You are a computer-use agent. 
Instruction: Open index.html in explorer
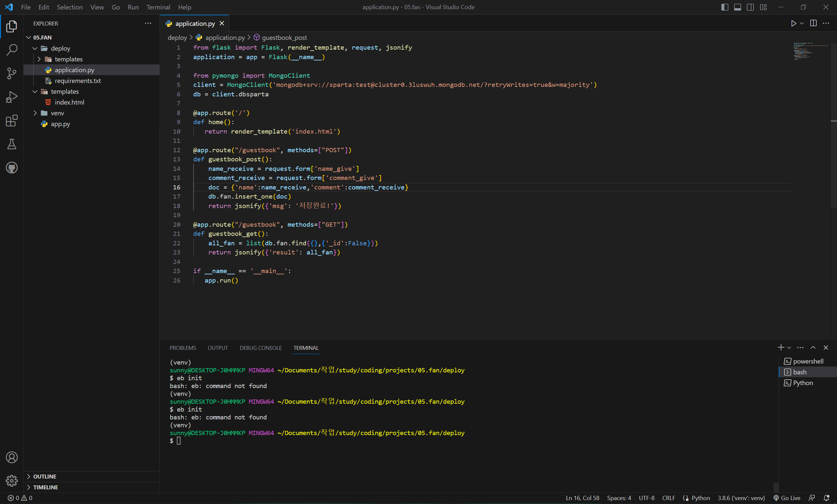tap(92, 102)
